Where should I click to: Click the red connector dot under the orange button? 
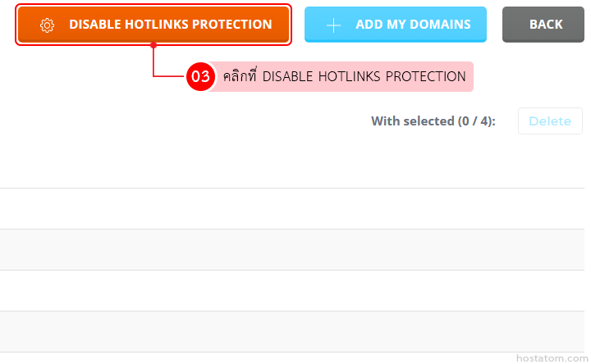(x=153, y=46)
